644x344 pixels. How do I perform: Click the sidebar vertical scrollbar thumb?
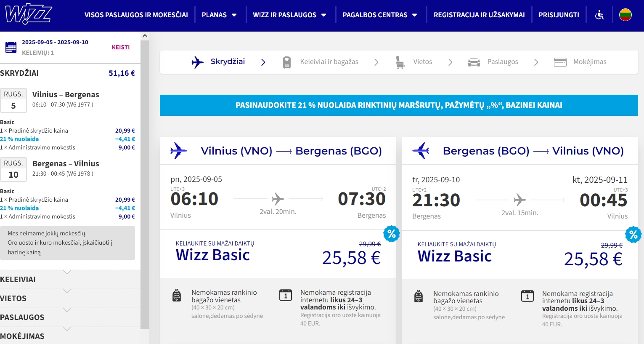(x=145, y=184)
